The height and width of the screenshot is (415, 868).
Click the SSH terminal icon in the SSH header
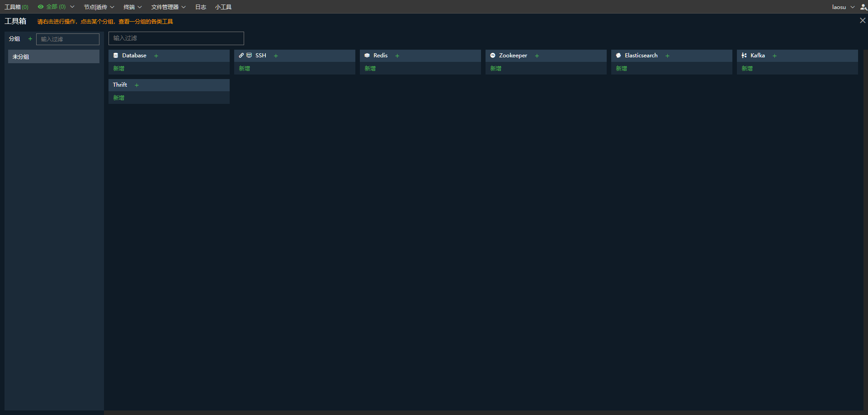coord(250,55)
